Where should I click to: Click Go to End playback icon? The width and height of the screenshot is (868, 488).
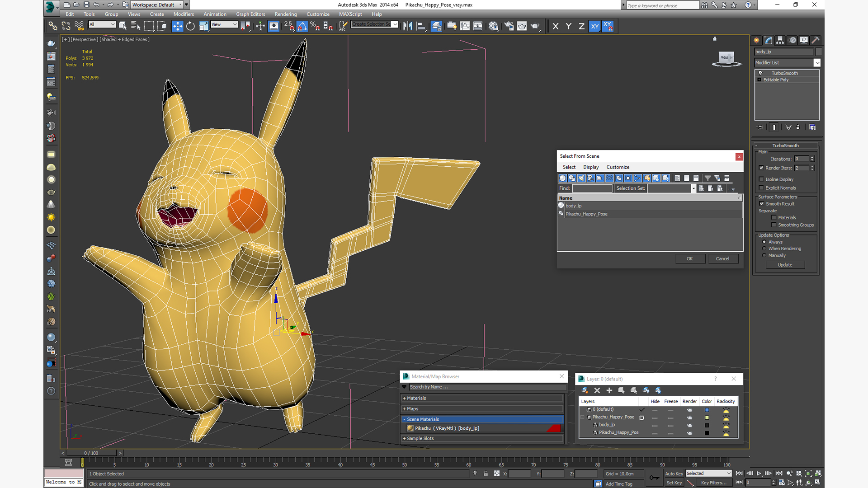tap(778, 473)
